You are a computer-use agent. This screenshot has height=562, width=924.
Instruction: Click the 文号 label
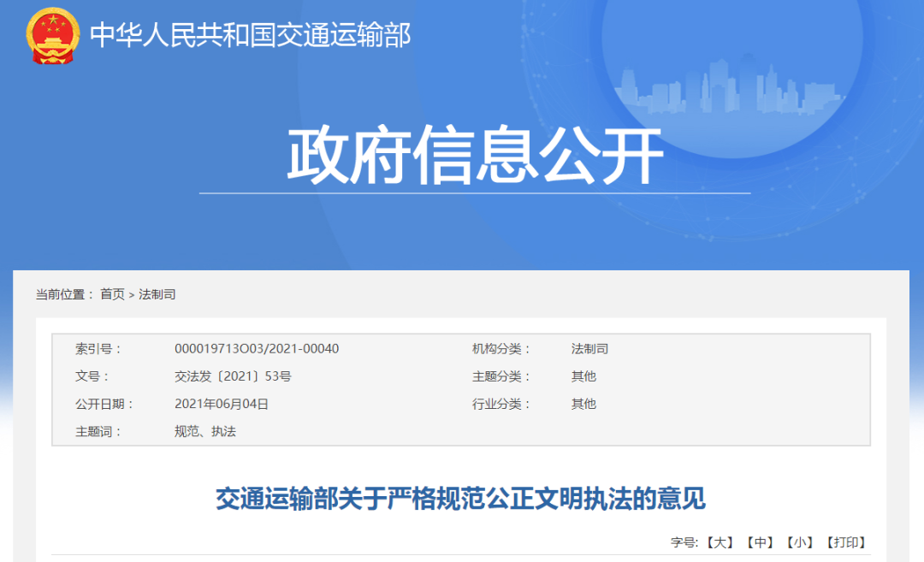coord(92,376)
